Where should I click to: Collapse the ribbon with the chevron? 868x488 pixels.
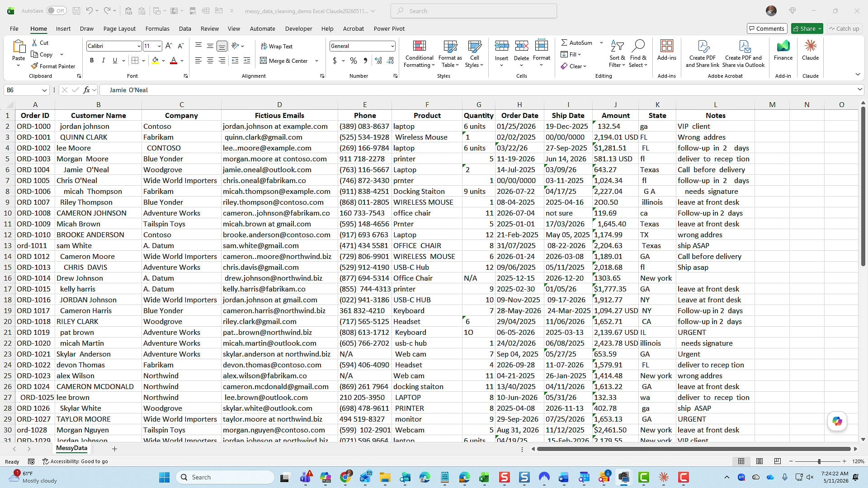pos(858,75)
